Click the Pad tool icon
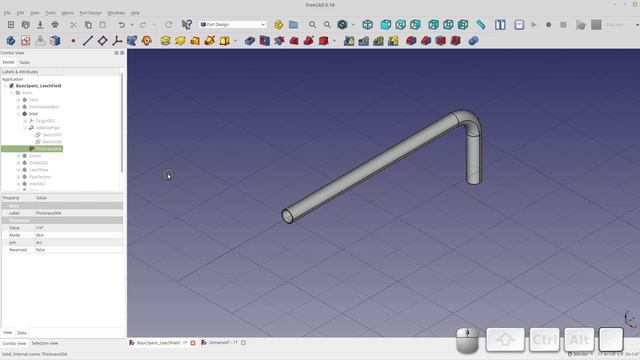Image resolution: width=640 pixels, height=360 pixels. pos(165,40)
